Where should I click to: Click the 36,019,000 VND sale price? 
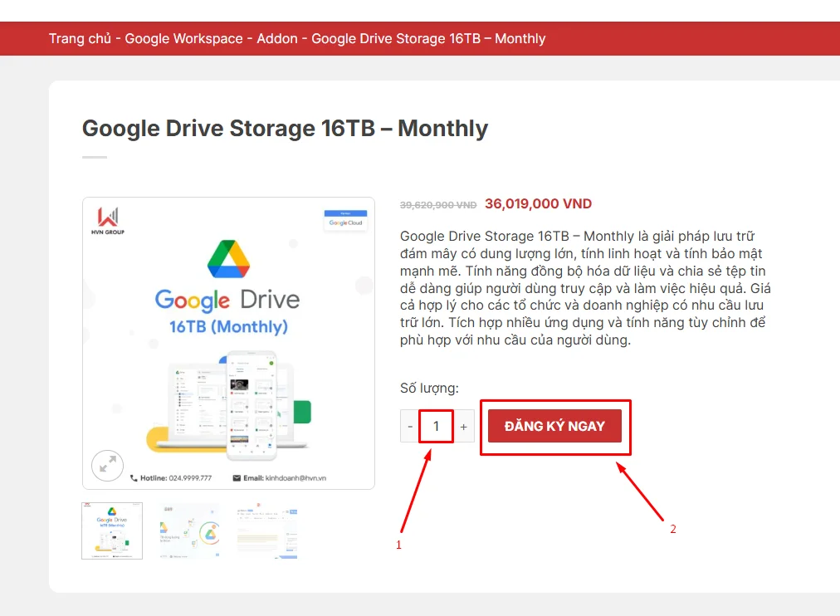538,204
